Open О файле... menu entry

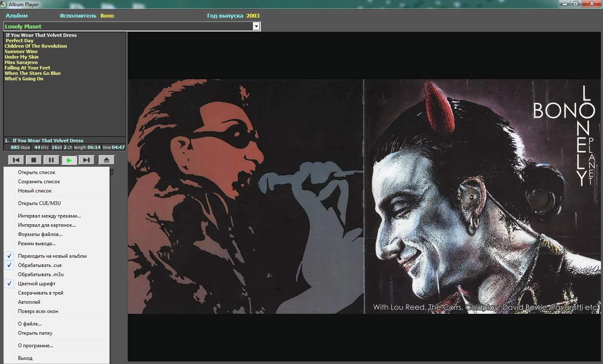pyautogui.click(x=57, y=324)
